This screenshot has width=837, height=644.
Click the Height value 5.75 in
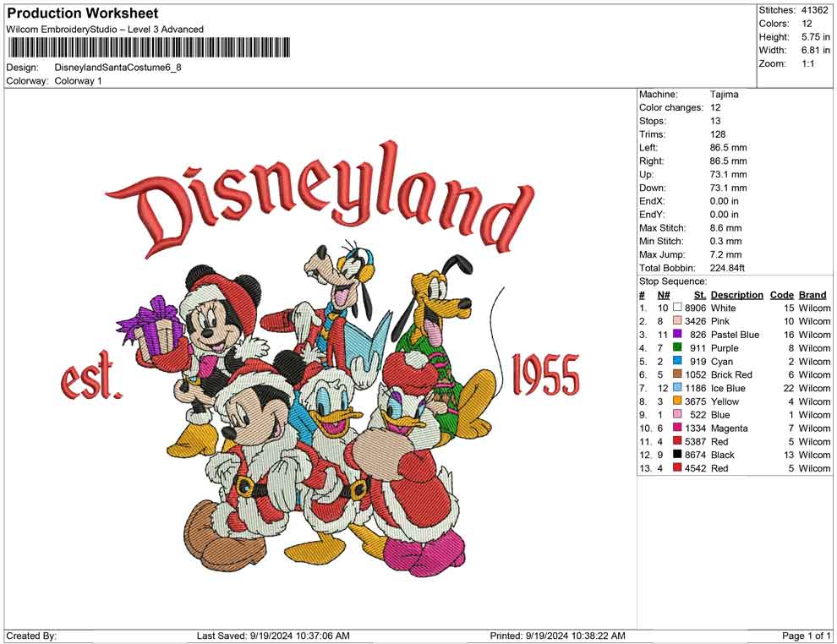[815, 37]
